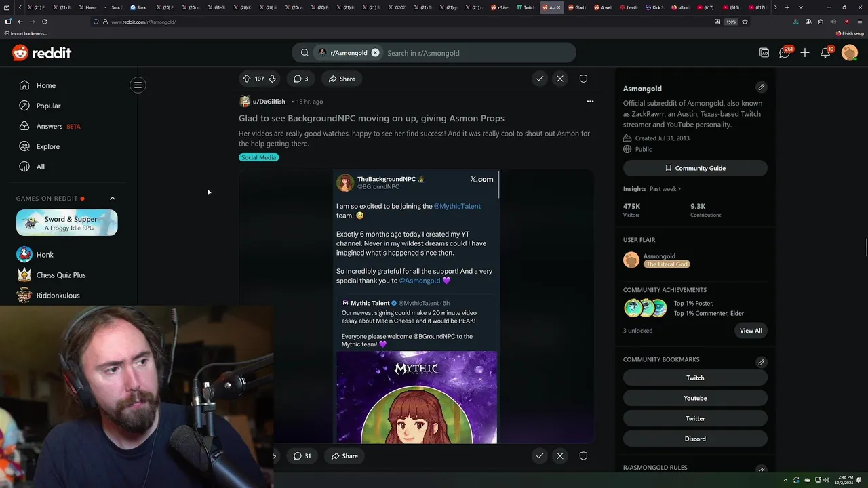868x488 pixels.
Task: Click the browser back arrow
Action: coord(20,22)
